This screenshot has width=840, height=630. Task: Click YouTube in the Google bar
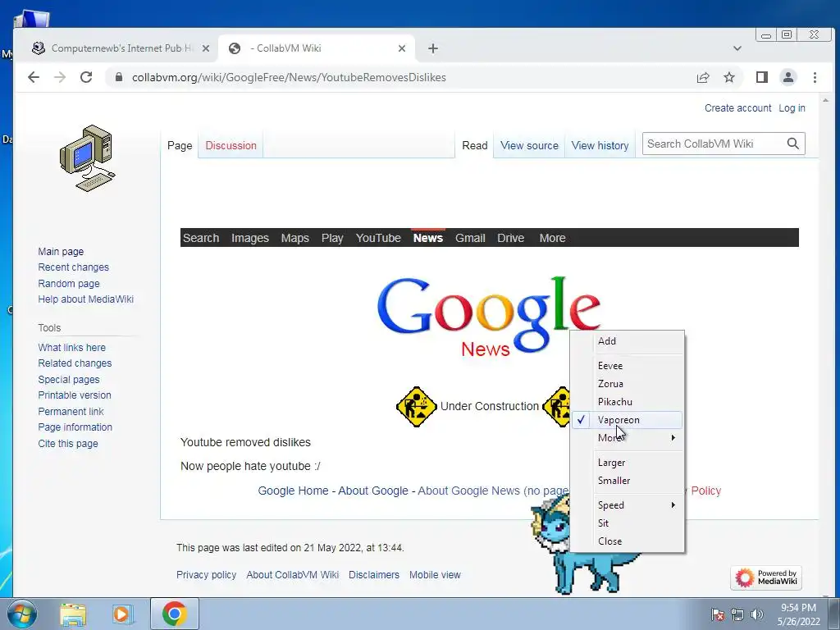pyautogui.click(x=378, y=238)
